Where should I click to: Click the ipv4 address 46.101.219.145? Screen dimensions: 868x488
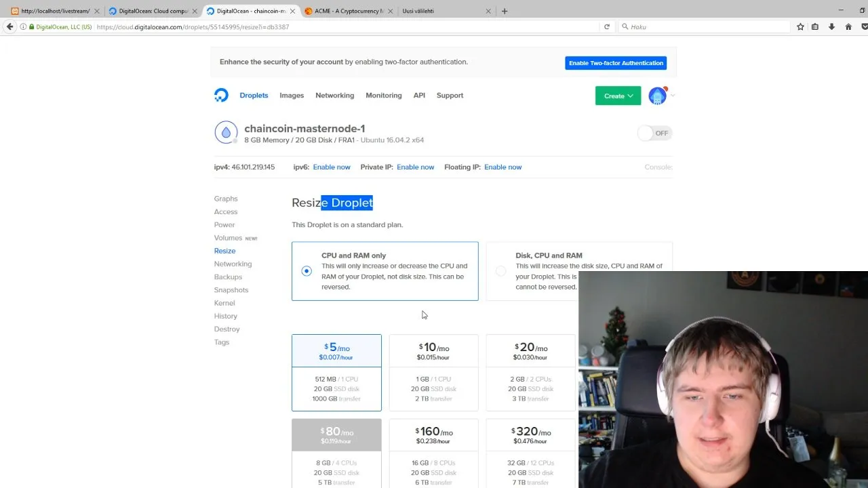(253, 167)
